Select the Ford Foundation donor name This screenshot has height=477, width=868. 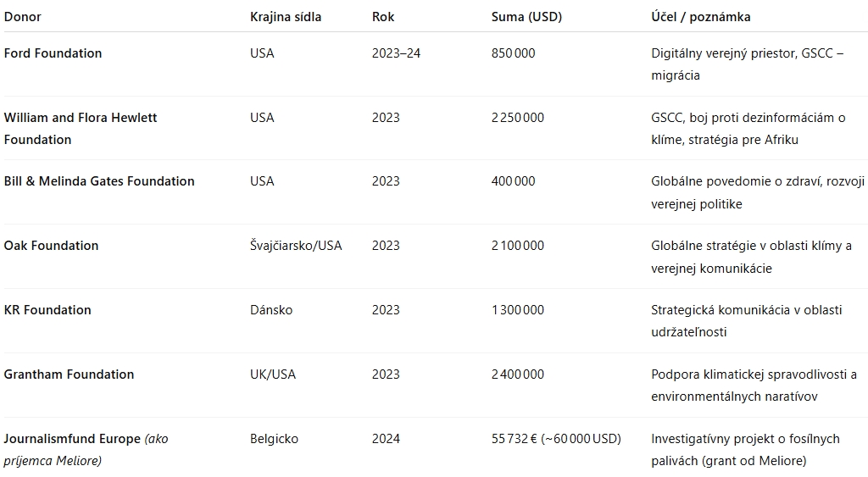point(53,53)
